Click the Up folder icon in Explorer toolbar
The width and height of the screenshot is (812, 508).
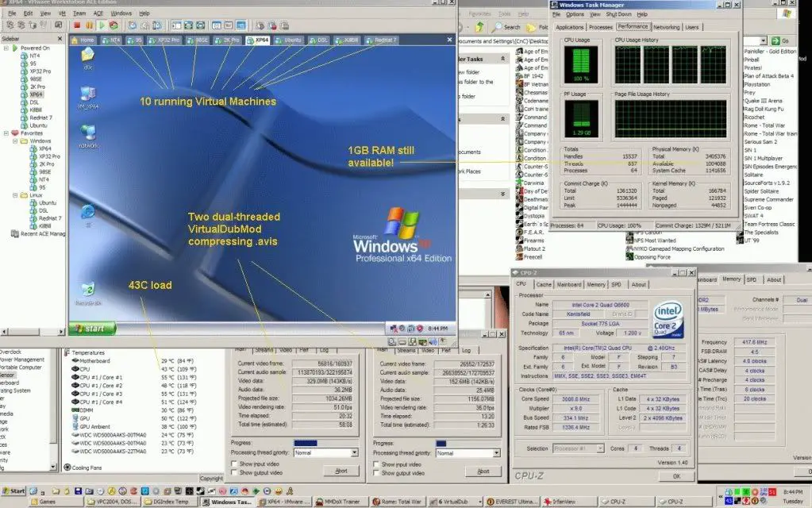coord(479,26)
